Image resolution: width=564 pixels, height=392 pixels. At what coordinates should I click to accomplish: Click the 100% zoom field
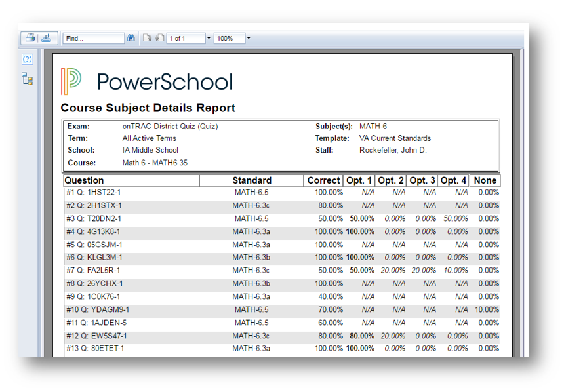tap(230, 38)
